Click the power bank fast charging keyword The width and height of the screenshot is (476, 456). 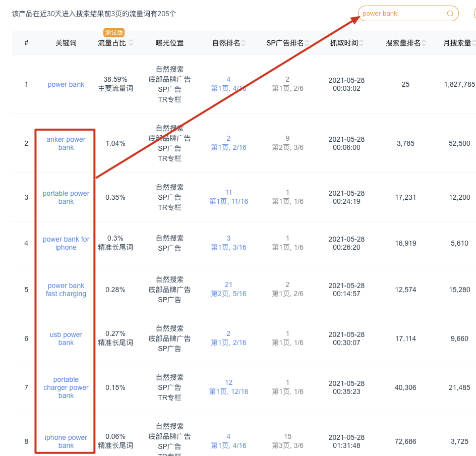pos(66,290)
